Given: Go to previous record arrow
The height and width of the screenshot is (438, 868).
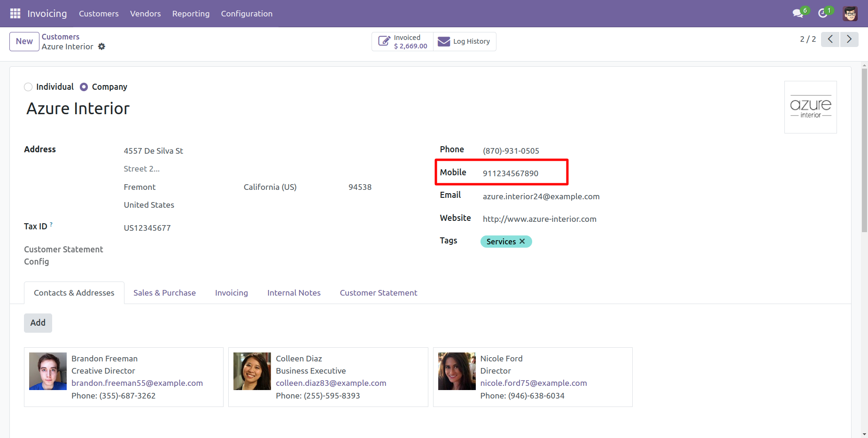Looking at the screenshot, I should [830, 39].
